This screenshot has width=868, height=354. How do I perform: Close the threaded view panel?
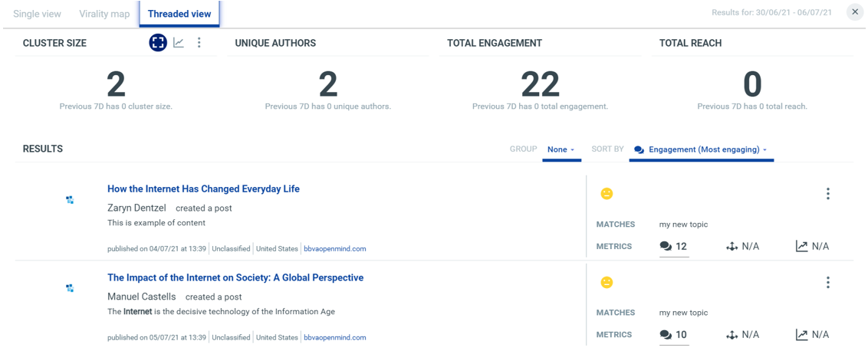855,12
